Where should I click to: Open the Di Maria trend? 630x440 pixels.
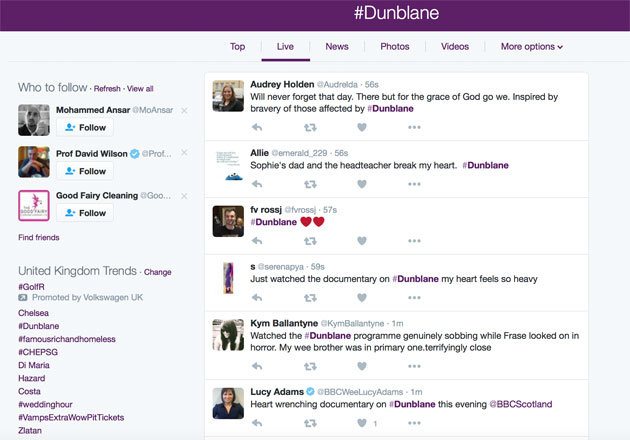pos(34,365)
